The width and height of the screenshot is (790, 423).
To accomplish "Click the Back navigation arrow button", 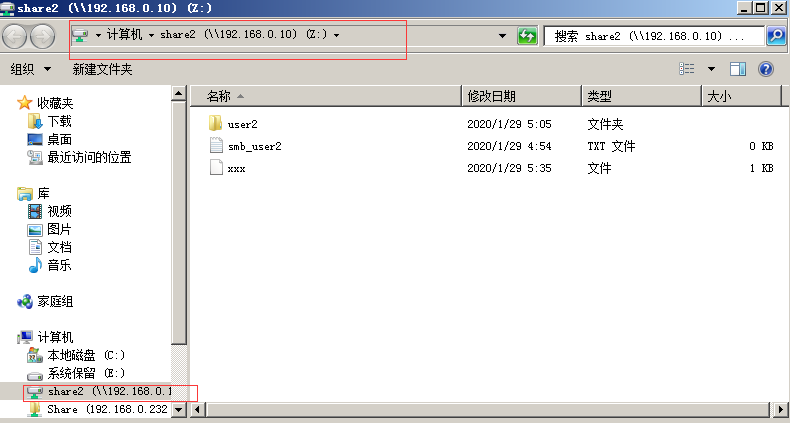I will [16, 37].
